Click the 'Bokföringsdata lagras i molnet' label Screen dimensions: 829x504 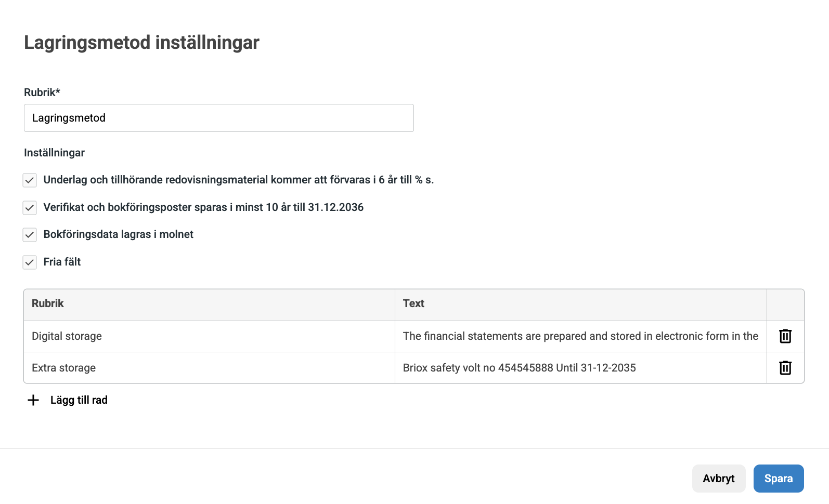pos(118,234)
